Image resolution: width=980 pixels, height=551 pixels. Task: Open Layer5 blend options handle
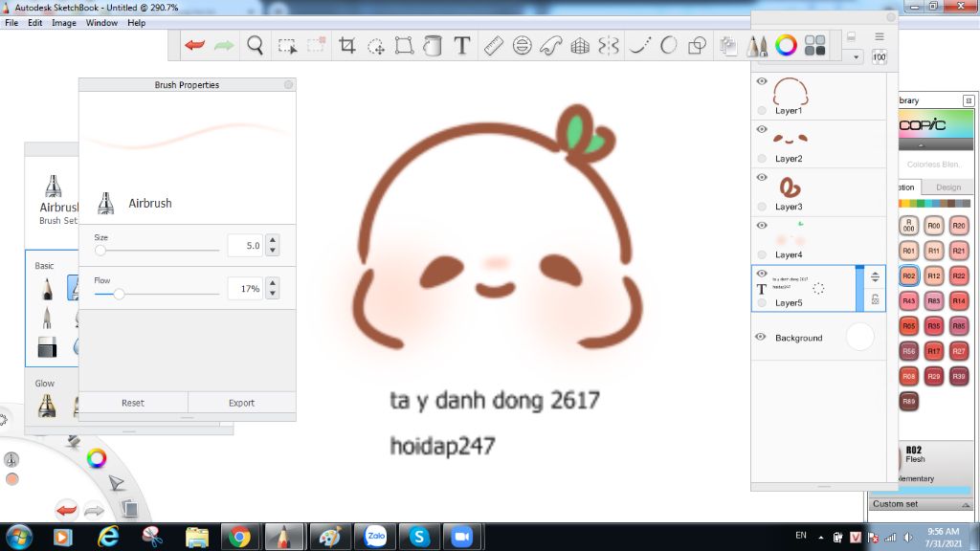[x=875, y=276]
